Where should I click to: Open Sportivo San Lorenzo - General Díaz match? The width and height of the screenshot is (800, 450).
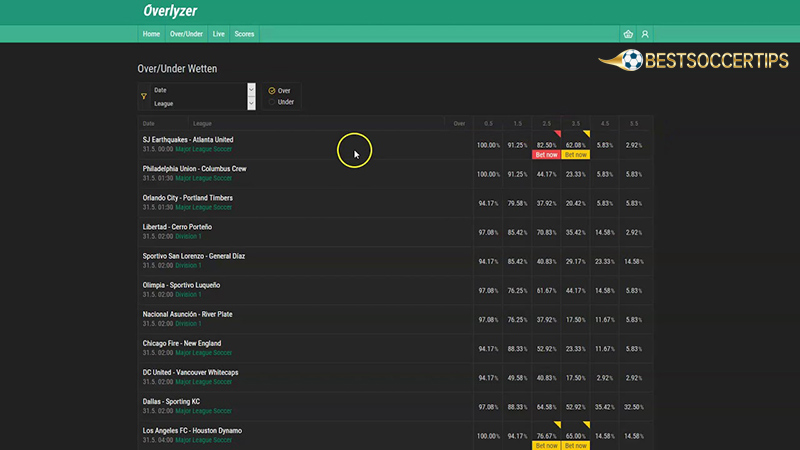(x=193, y=256)
